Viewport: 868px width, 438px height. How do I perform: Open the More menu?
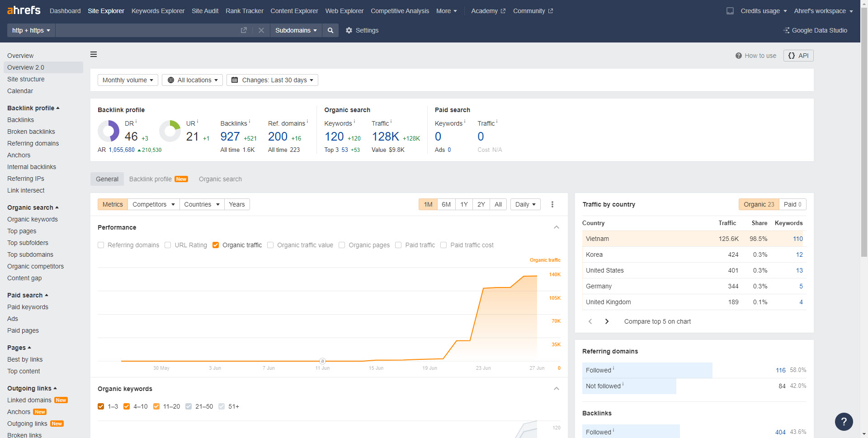click(x=447, y=11)
